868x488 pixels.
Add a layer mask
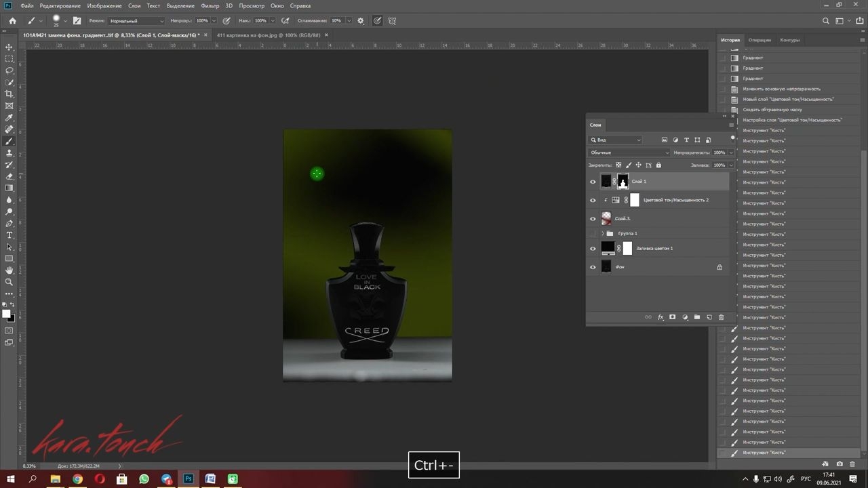click(x=673, y=317)
